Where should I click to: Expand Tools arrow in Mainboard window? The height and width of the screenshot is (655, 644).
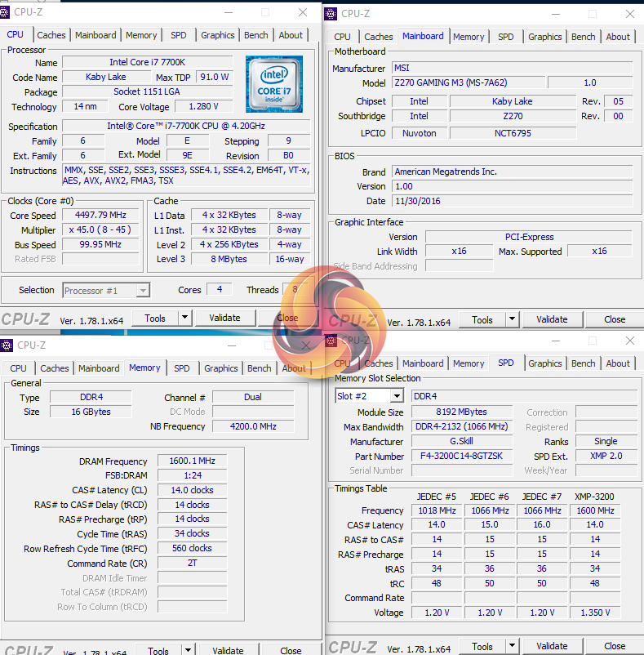[512, 319]
